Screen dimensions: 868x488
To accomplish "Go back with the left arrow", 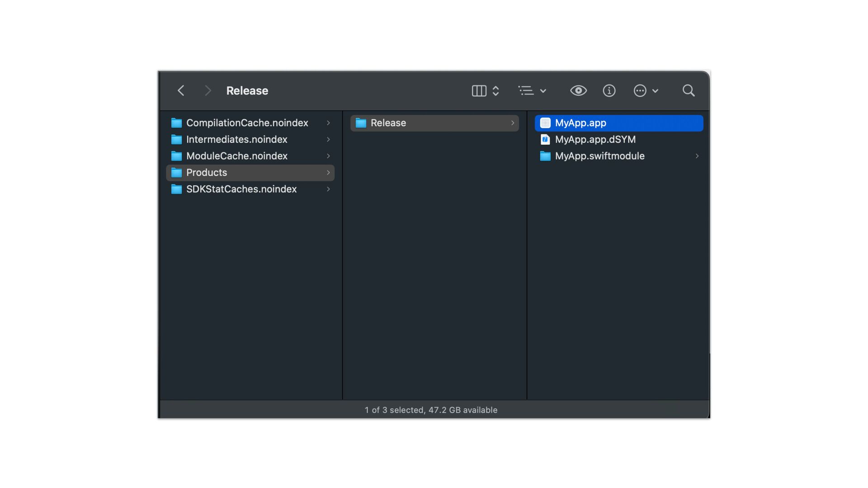I will click(x=181, y=91).
